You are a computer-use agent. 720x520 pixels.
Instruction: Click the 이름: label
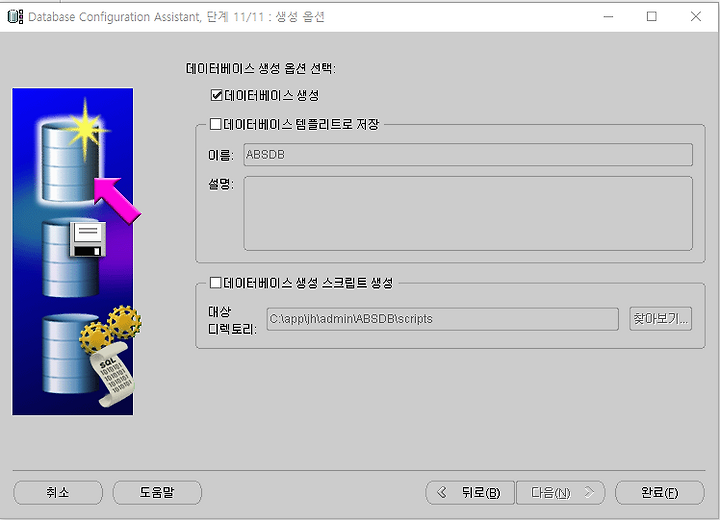(x=221, y=155)
